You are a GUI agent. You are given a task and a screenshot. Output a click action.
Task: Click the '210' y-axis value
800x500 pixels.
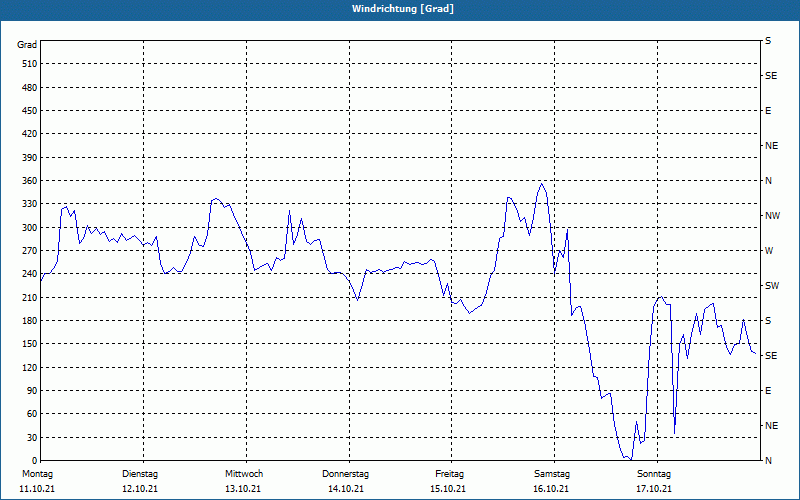pos(30,297)
